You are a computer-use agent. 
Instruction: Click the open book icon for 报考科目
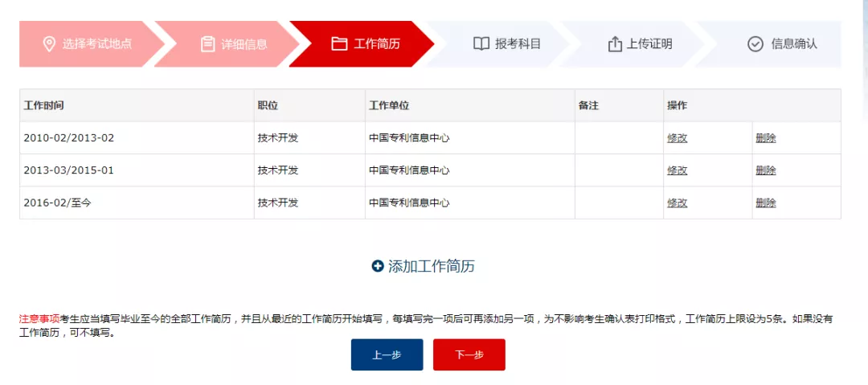(x=481, y=43)
